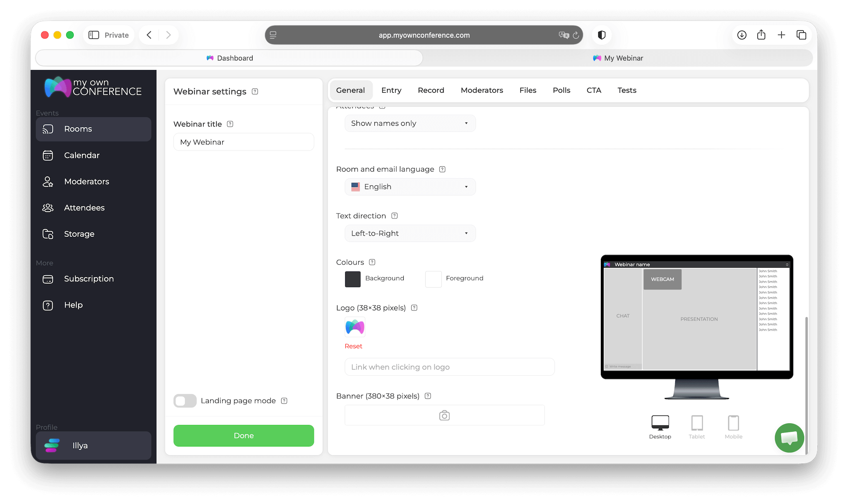Select the Mobile preview icon
Screen dimensions: 848x504
pyautogui.click(x=733, y=423)
